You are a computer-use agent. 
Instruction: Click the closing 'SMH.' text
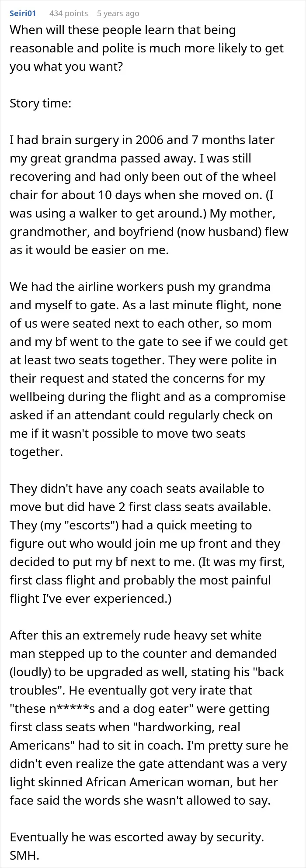[x=24, y=855]
